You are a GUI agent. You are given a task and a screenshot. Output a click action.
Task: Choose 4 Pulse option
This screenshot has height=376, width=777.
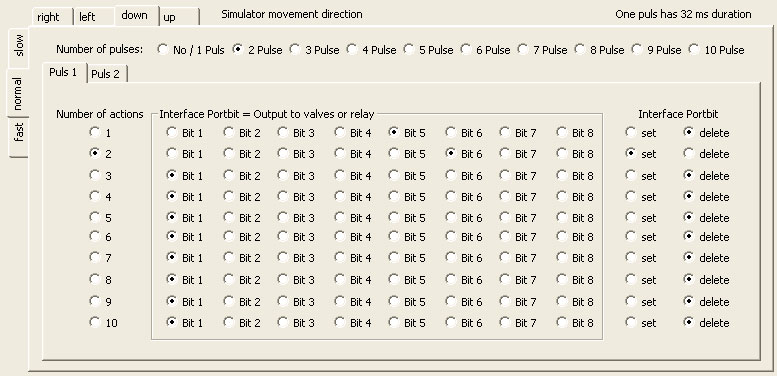(352, 50)
